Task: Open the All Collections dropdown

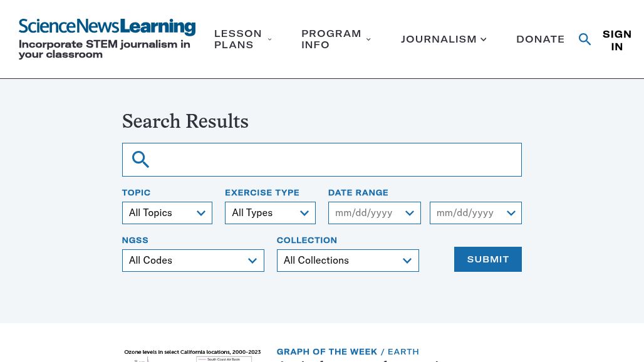Action: coord(348,261)
